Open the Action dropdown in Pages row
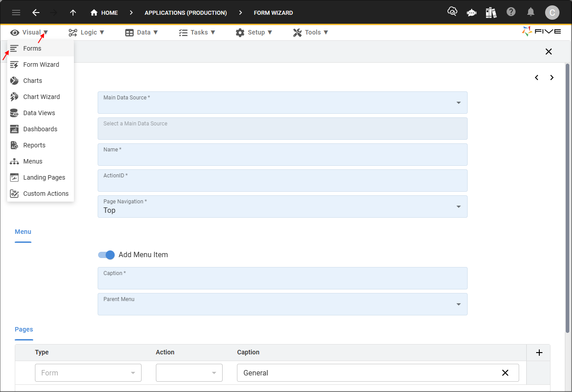The image size is (572, 392). (x=189, y=373)
